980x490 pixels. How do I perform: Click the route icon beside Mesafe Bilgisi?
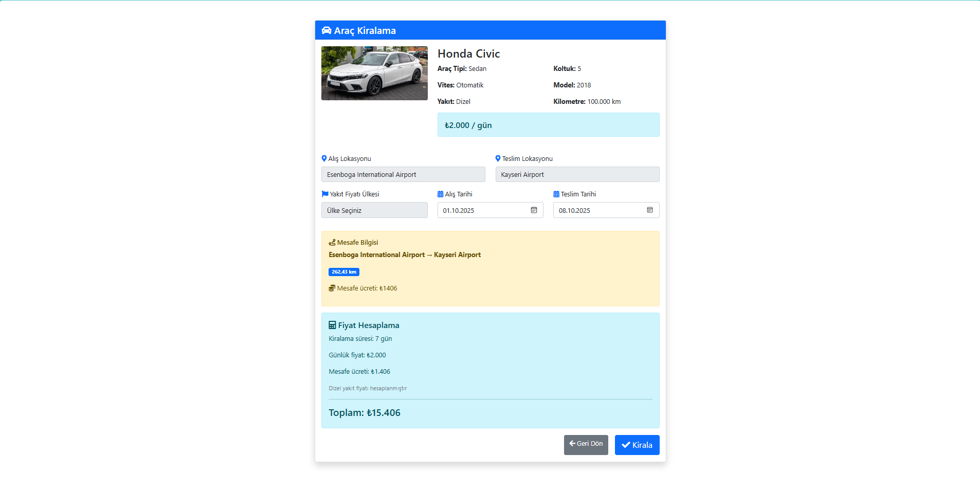[332, 242]
